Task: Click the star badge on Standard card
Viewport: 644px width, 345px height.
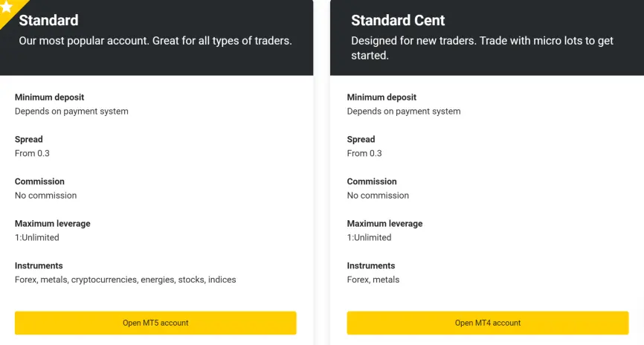Action: [x=6, y=7]
